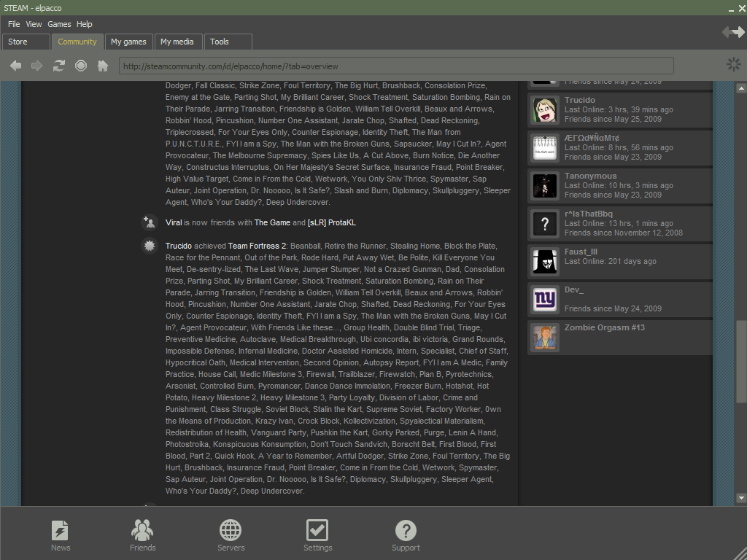Viewport: 747px width, 560px height.
Task: Open ÆΓΩd¥ÑαMτ¢ avatar thumbnail
Action: tap(544, 147)
